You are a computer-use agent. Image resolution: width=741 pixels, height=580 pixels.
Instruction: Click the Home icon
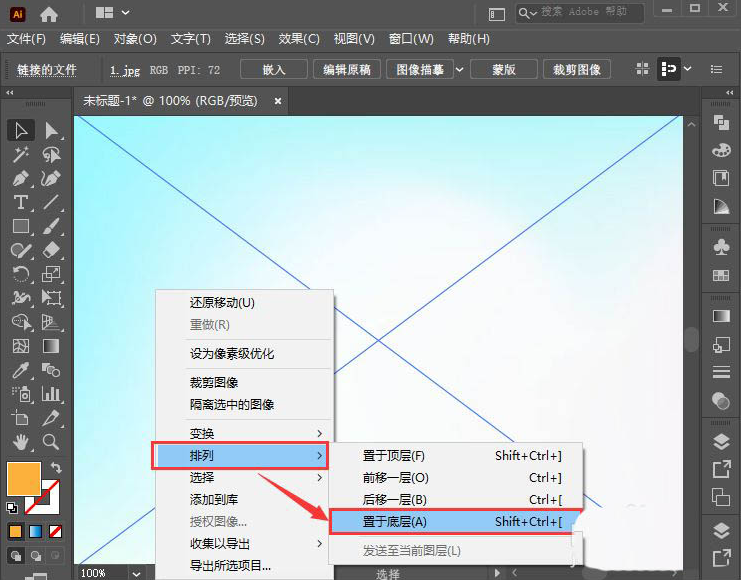(x=49, y=14)
